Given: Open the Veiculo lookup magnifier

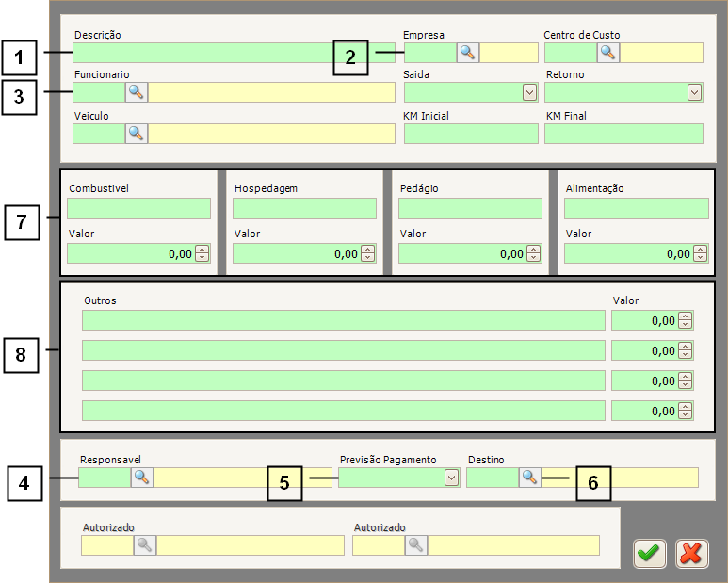Looking at the screenshot, I should [x=138, y=134].
